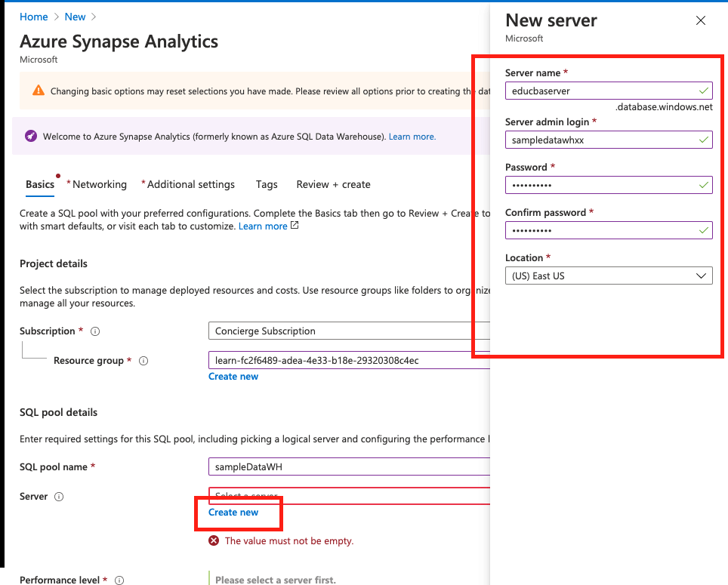Image resolution: width=728 pixels, height=585 pixels.
Task: Click the SQL pool details heading
Action: click(x=58, y=412)
